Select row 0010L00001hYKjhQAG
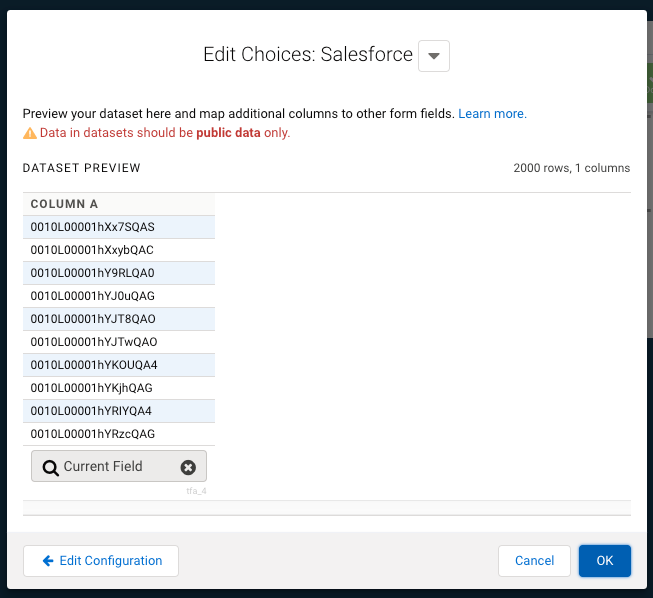The height and width of the screenshot is (598, 653). 92,388
